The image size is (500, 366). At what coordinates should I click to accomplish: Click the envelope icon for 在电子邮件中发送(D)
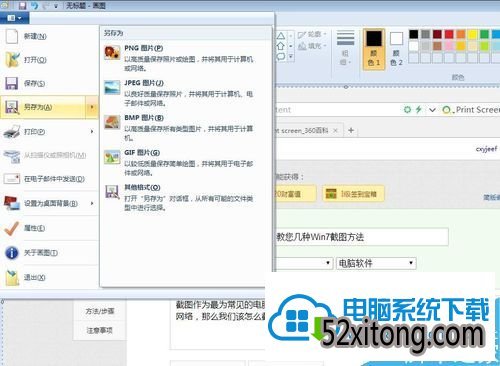[x=12, y=179]
